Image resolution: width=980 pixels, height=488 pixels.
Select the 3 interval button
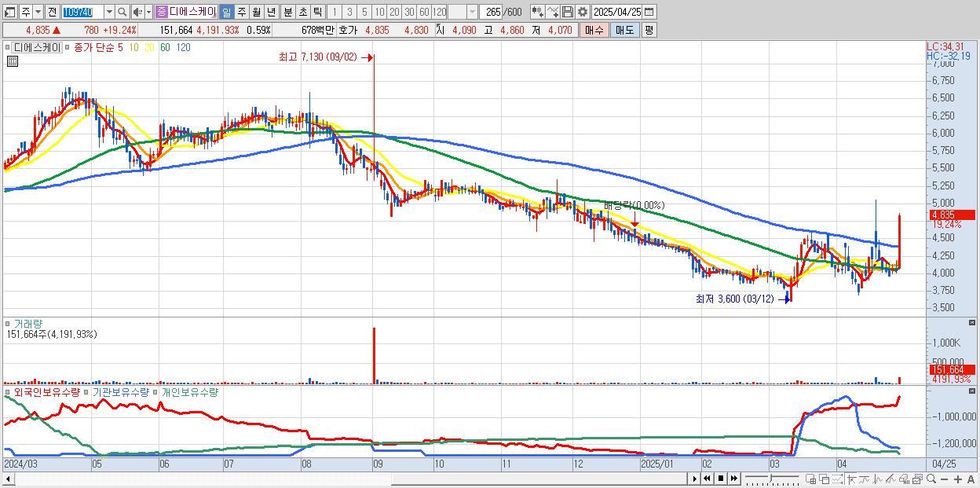(x=349, y=12)
